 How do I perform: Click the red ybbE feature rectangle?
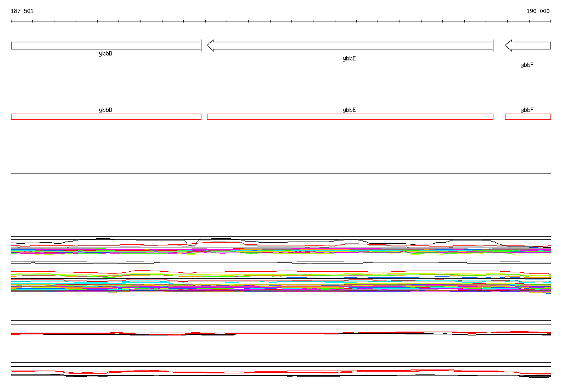[350, 116]
